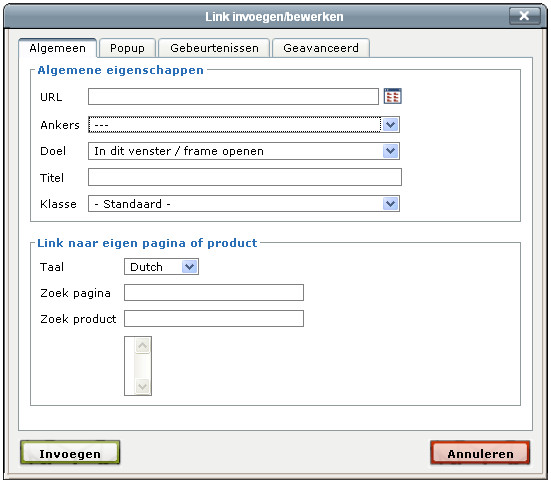Focus the Zoek pagina search field

pos(214,292)
